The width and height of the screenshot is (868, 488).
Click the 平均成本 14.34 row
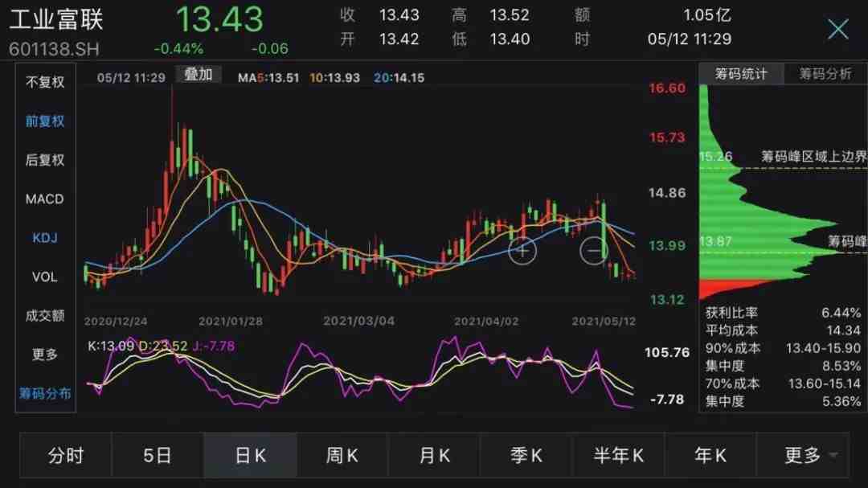coord(783,330)
